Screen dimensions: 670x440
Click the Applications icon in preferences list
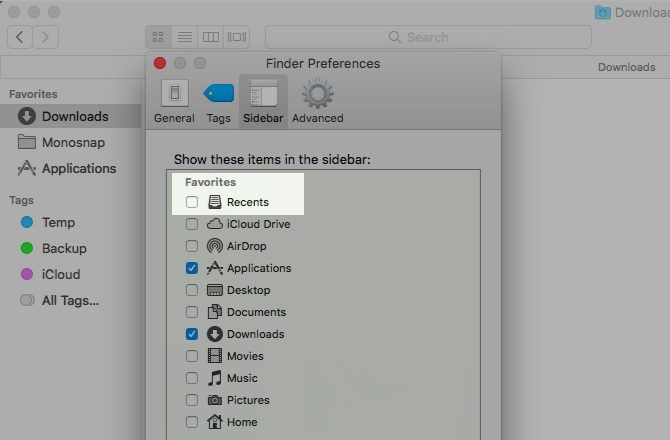coord(215,268)
